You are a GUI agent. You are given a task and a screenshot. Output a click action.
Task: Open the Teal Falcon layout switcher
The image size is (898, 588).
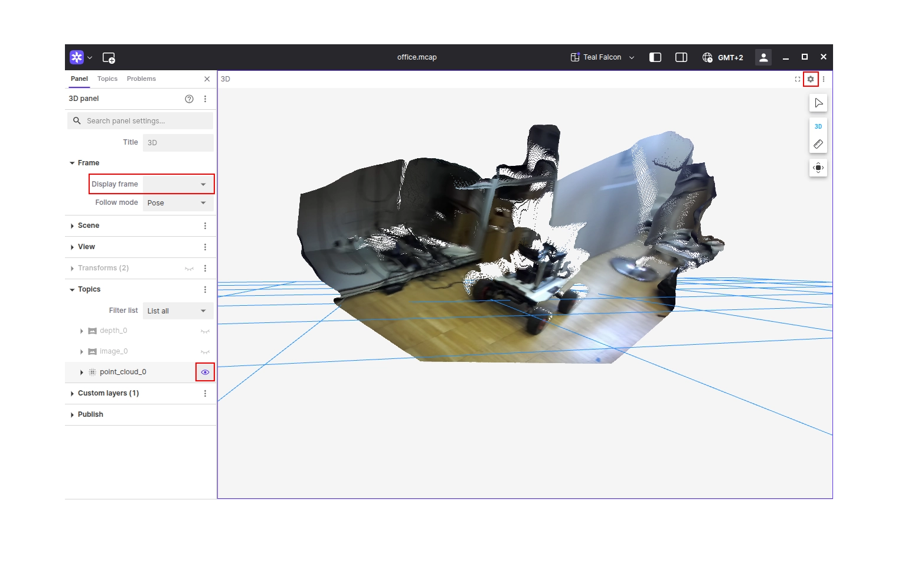pyautogui.click(x=602, y=57)
